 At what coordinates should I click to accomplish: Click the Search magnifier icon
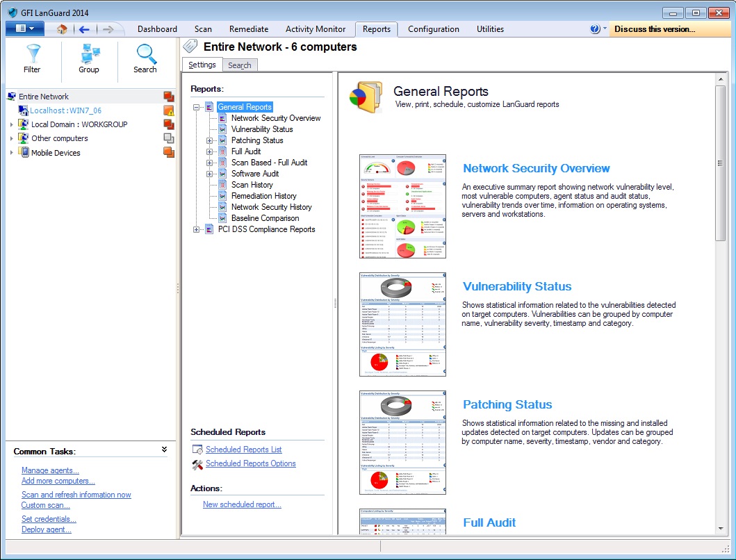point(146,53)
